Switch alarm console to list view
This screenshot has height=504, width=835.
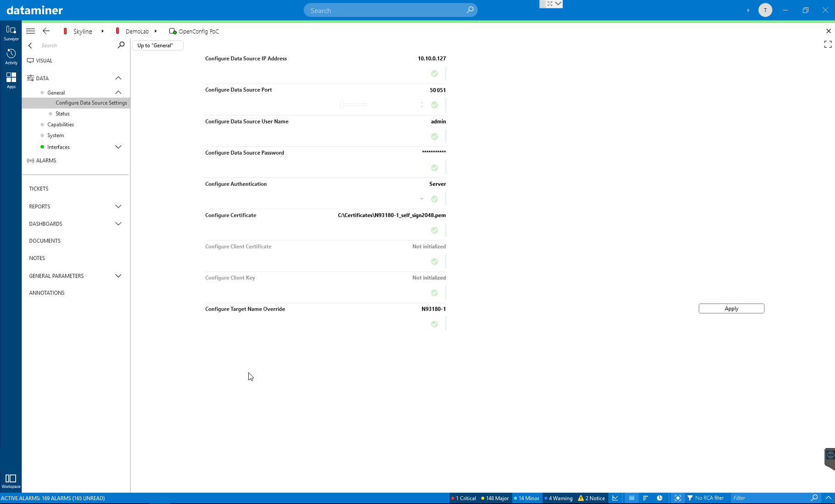[x=632, y=498]
